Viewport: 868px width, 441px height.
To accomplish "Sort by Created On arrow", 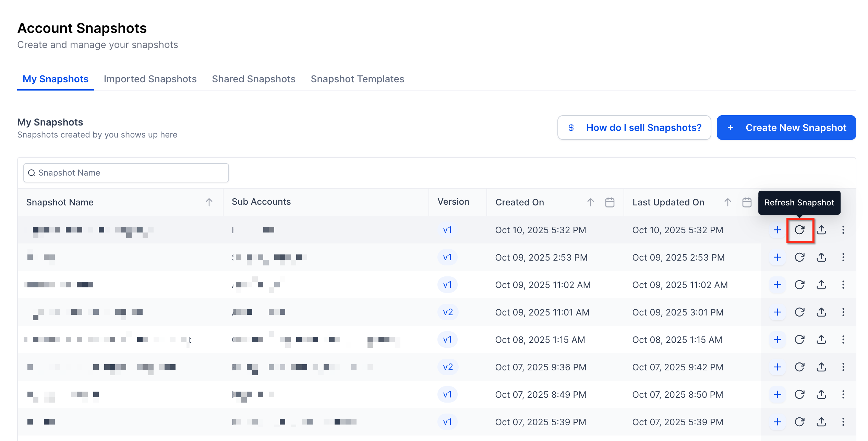I will tap(590, 202).
